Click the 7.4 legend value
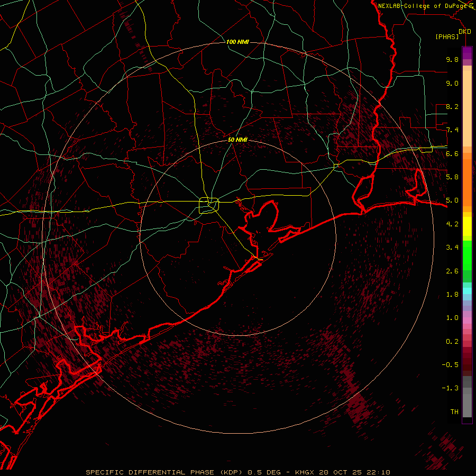Screen dimensions: 476x476 (452, 130)
